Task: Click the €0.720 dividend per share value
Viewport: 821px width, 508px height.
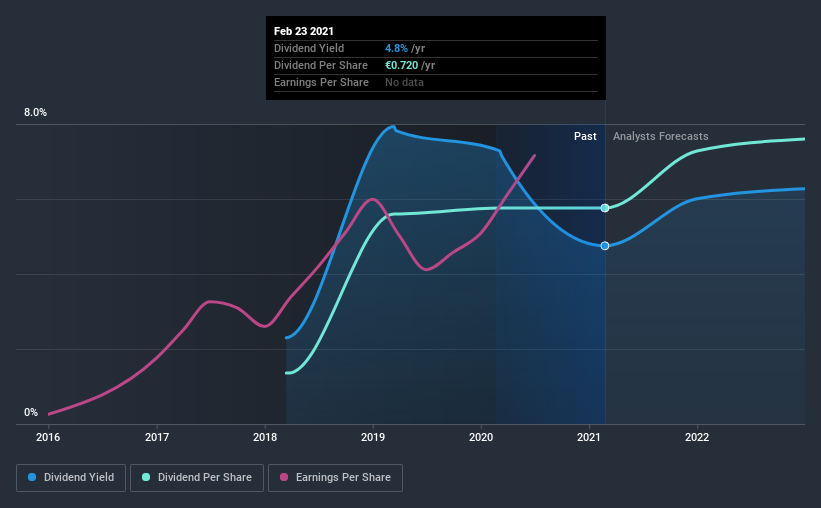Action: click(x=402, y=65)
